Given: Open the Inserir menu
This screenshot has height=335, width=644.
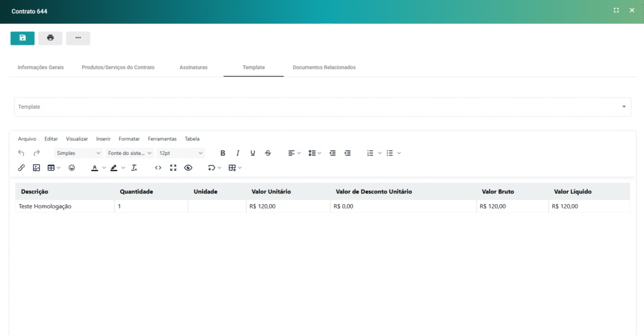Looking at the screenshot, I should (103, 139).
